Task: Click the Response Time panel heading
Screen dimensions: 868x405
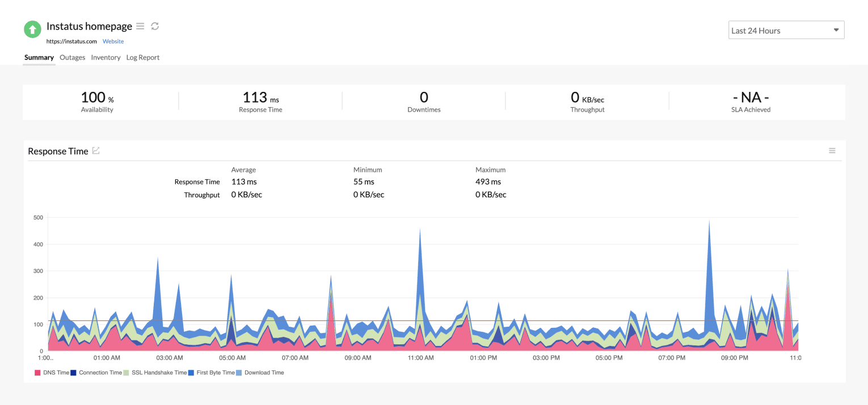Action: 58,151
